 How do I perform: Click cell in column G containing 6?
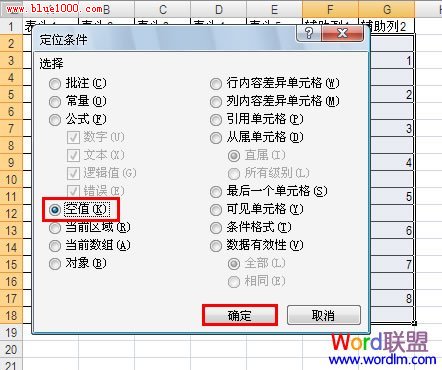tap(392, 230)
